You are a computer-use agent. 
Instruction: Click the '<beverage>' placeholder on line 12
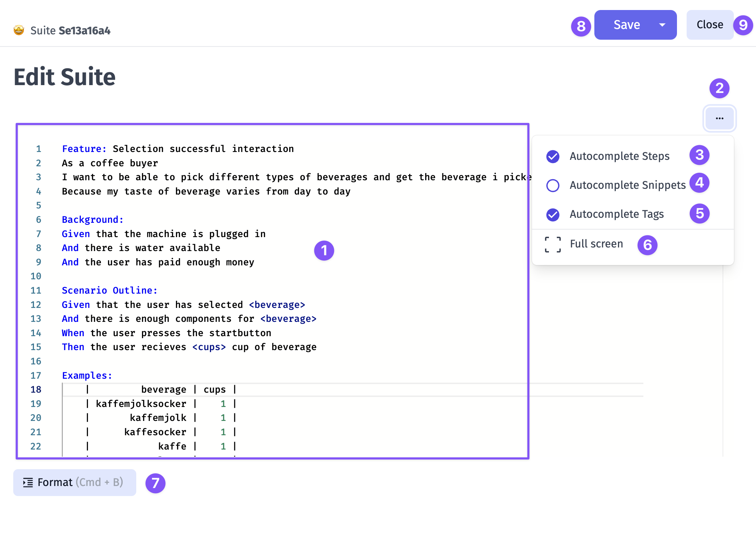tap(277, 305)
